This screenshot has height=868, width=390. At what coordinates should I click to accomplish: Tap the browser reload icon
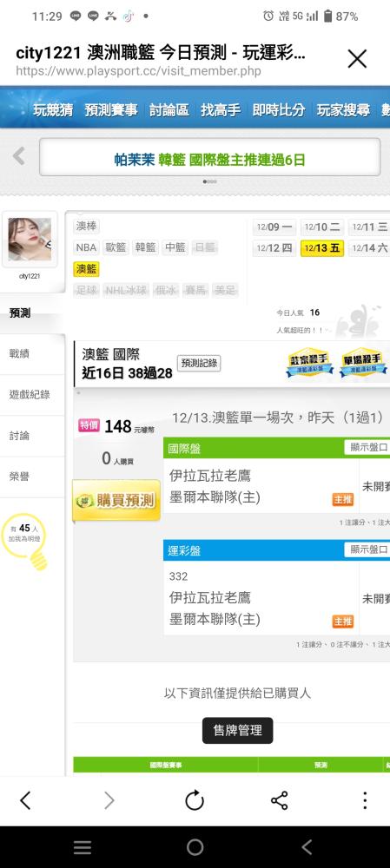click(195, 800)
